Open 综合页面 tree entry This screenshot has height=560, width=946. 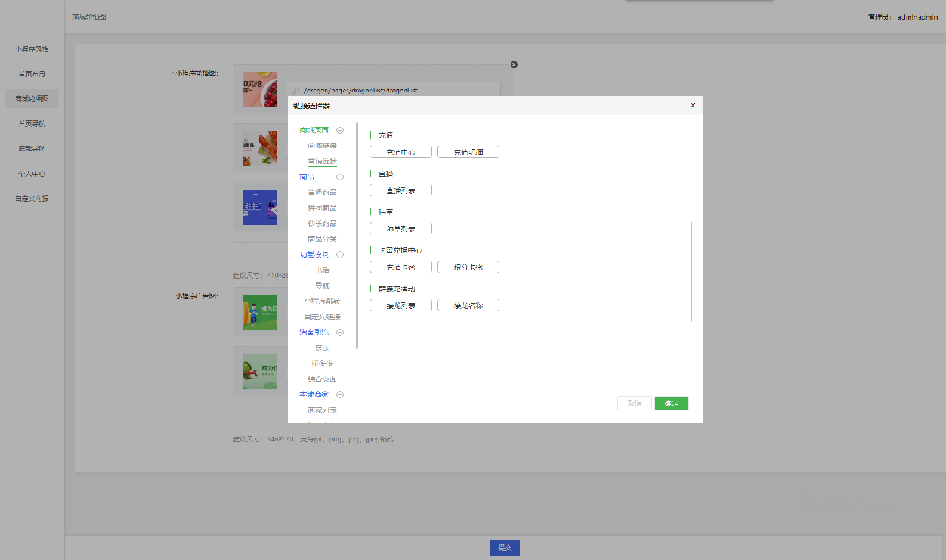[322, 379]
